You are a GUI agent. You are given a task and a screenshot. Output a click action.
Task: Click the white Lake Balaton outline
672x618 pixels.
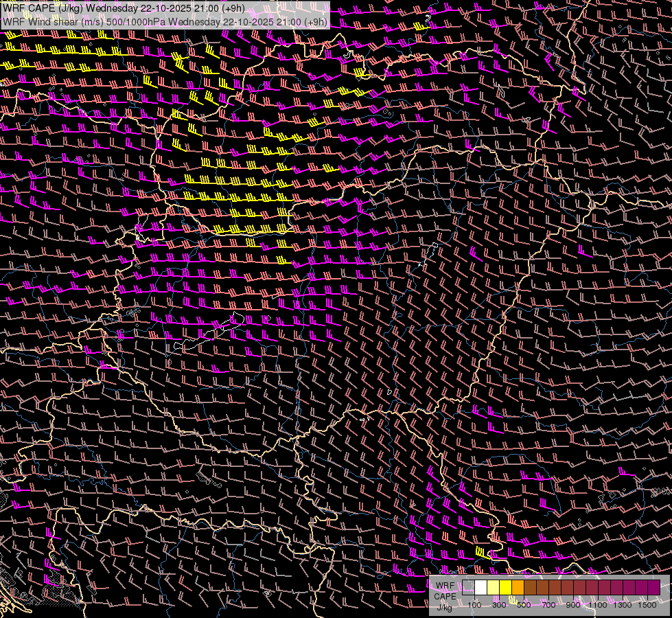coord(209,332)
